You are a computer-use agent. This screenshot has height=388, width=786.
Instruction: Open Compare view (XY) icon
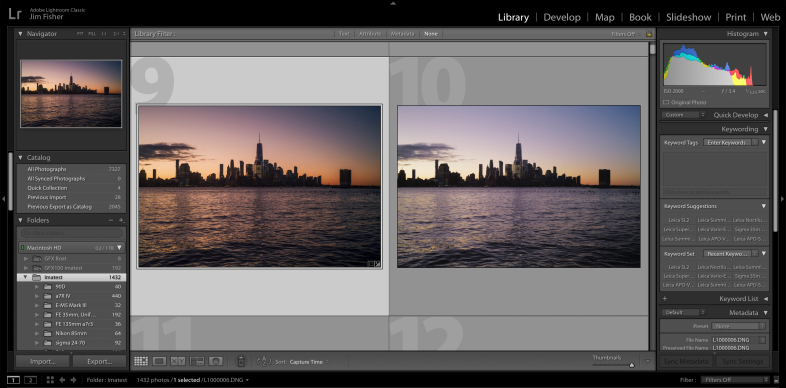(178, 361)
